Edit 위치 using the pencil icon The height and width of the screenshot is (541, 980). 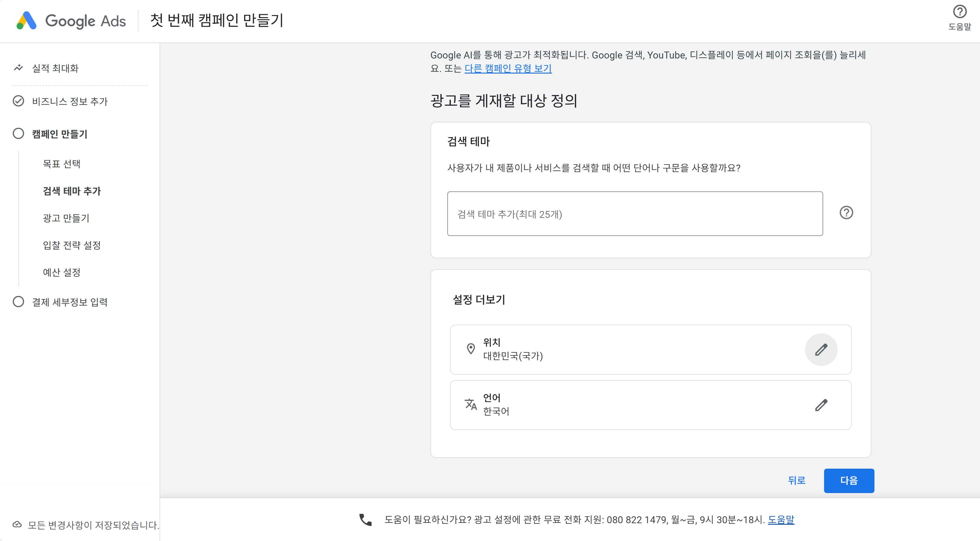821,349
